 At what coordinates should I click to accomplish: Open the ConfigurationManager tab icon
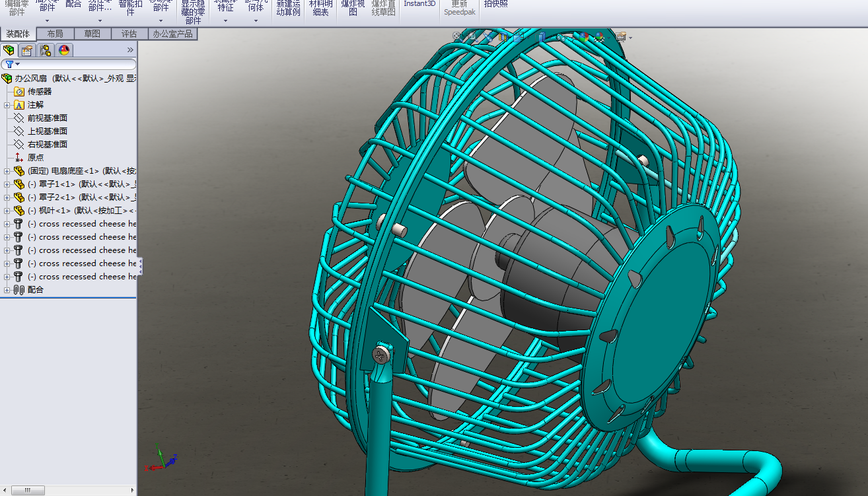pyautogui.click(x=46, y=50)
